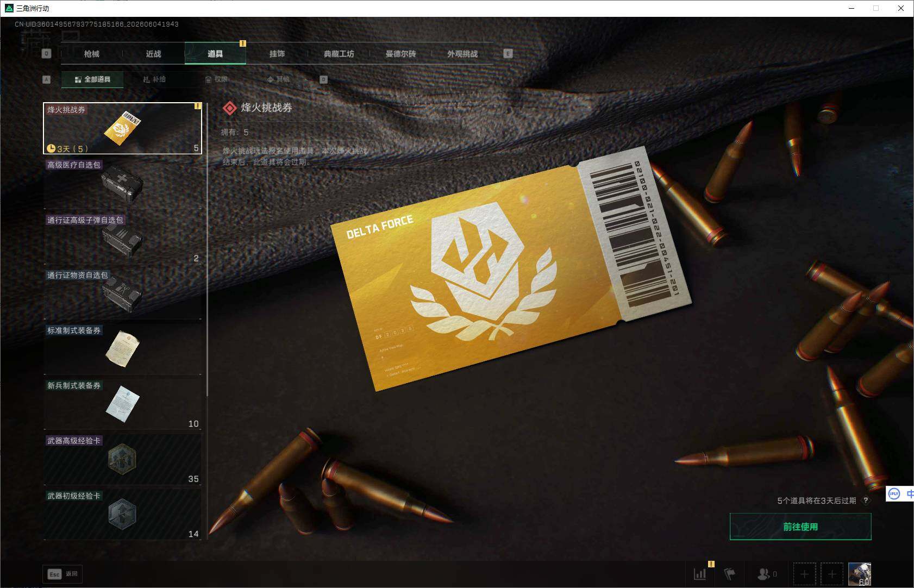
Task: Select the 高级医疗自选包 item
Action: tap(123, 183)
